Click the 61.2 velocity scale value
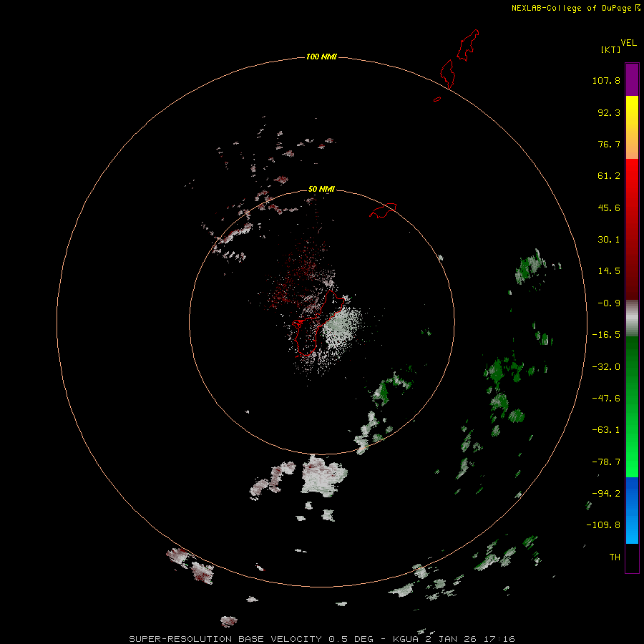644x644 pixels. pyautogui.click(x=609, y=176)
